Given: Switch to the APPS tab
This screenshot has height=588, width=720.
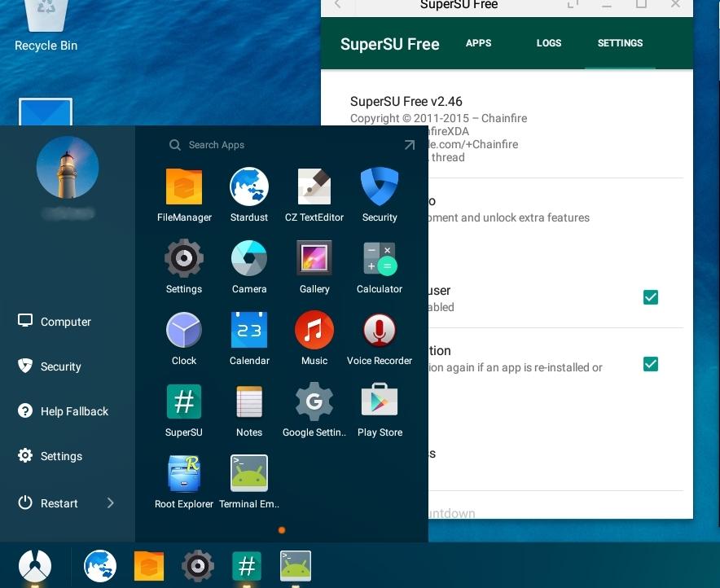Looking at the screenshot, I should click(478, 43).
